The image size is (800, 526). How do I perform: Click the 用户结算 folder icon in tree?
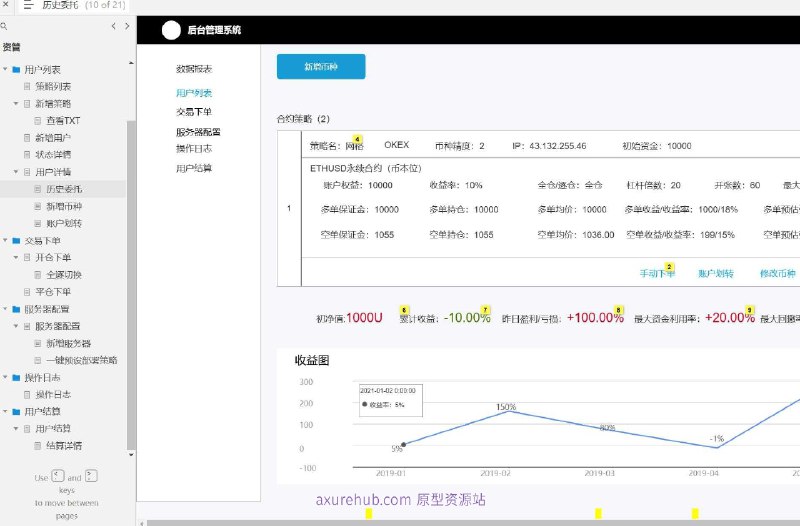[x=16, y=411]
